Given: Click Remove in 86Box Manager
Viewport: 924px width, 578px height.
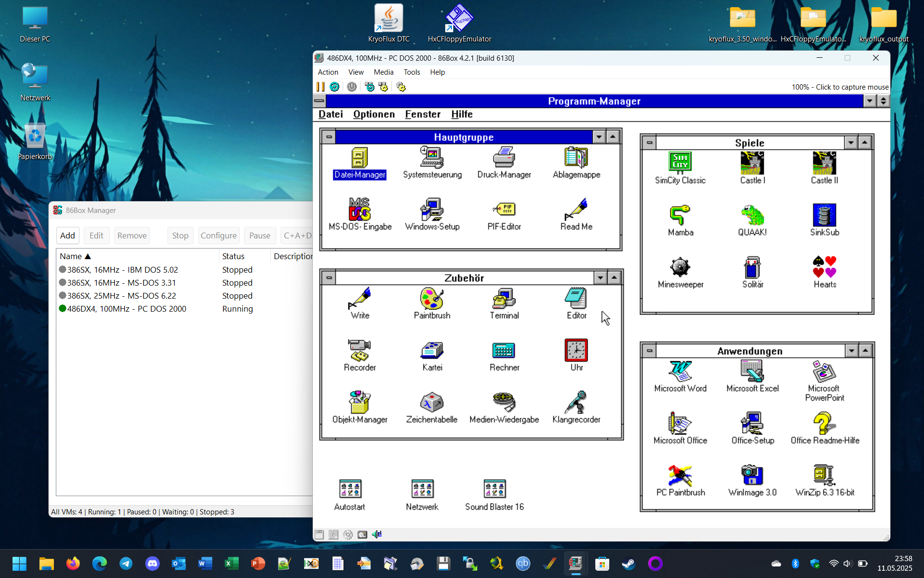Looking at the screenshot, I should [132, 236].
